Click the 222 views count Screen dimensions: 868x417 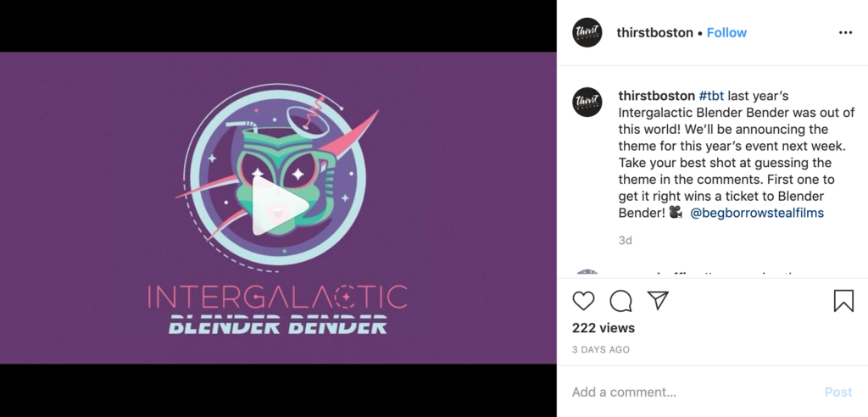pos(604,328)
